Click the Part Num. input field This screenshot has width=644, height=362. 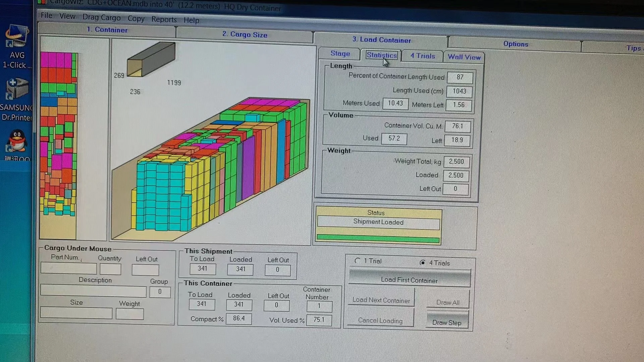[68, 268]
